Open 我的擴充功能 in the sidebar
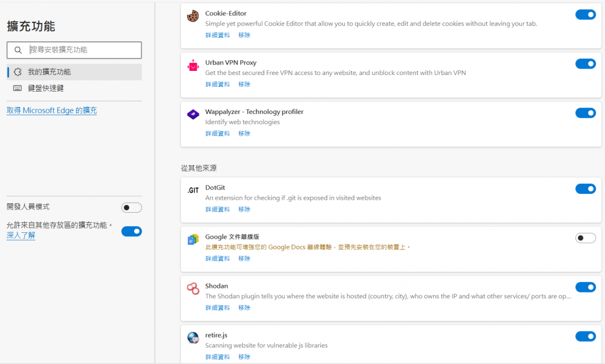This screenshot has height=364, width=605. tap(74, 72)
